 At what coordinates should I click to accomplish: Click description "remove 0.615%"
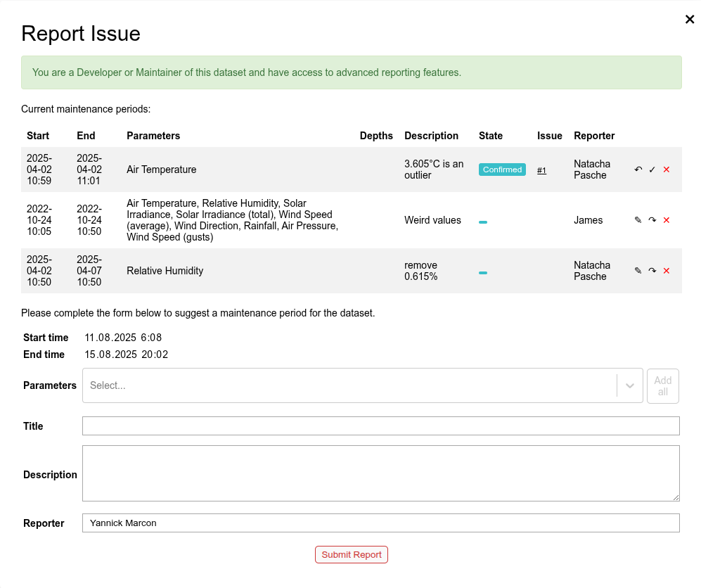(x=421, y=271)
